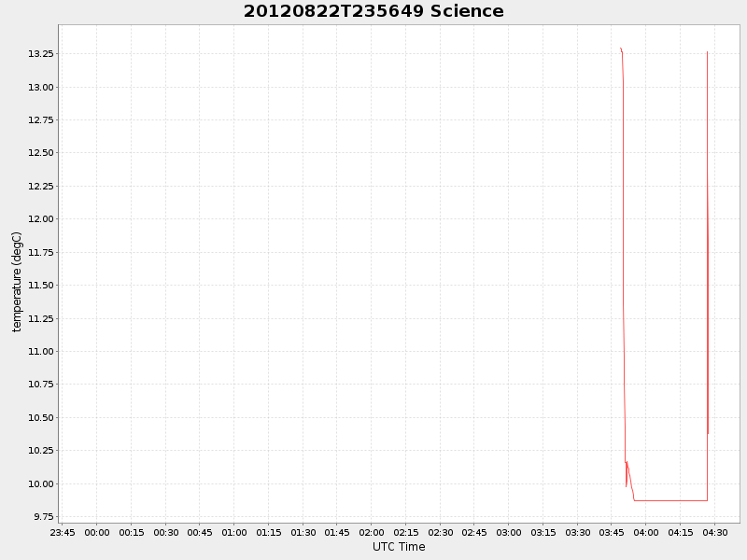Click the 23:45 time tick label

[63, 532]
